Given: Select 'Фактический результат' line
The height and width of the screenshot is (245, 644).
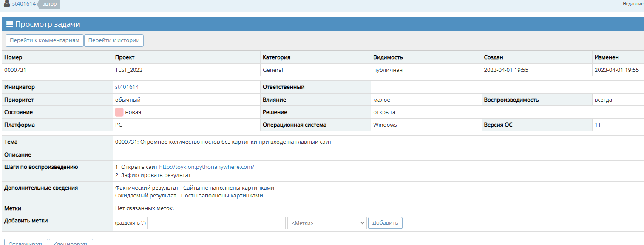Looking at the screenshot, I should pos(195,188).
